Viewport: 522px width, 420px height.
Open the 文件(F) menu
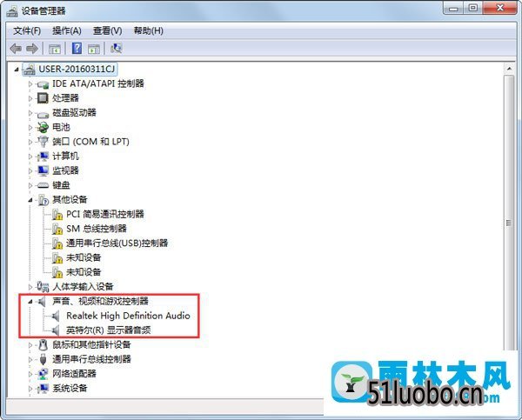click(27, 31)
